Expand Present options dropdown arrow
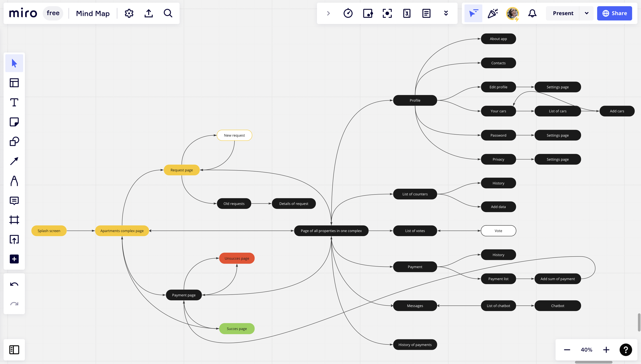Viewport: 641px width, 364px height. point(586,13)
